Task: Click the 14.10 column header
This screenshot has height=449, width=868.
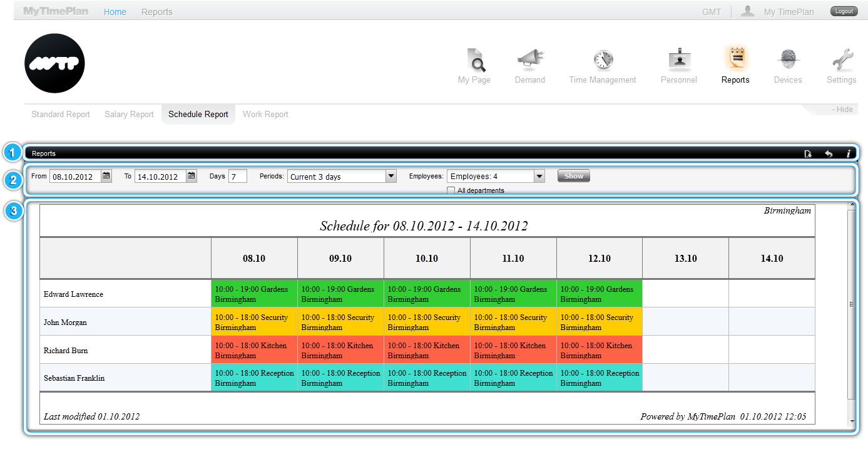Action: click(772, 258)
